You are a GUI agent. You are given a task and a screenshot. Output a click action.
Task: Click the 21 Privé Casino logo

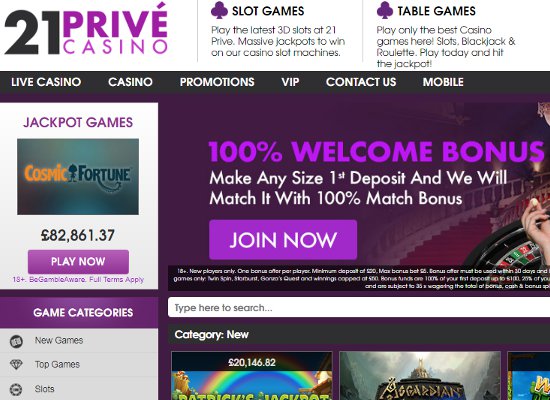coord(86,29)
